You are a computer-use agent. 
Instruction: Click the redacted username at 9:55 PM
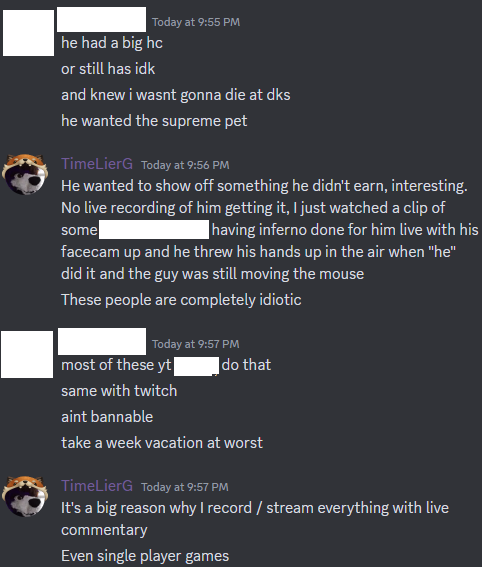(x=102, y=19)
